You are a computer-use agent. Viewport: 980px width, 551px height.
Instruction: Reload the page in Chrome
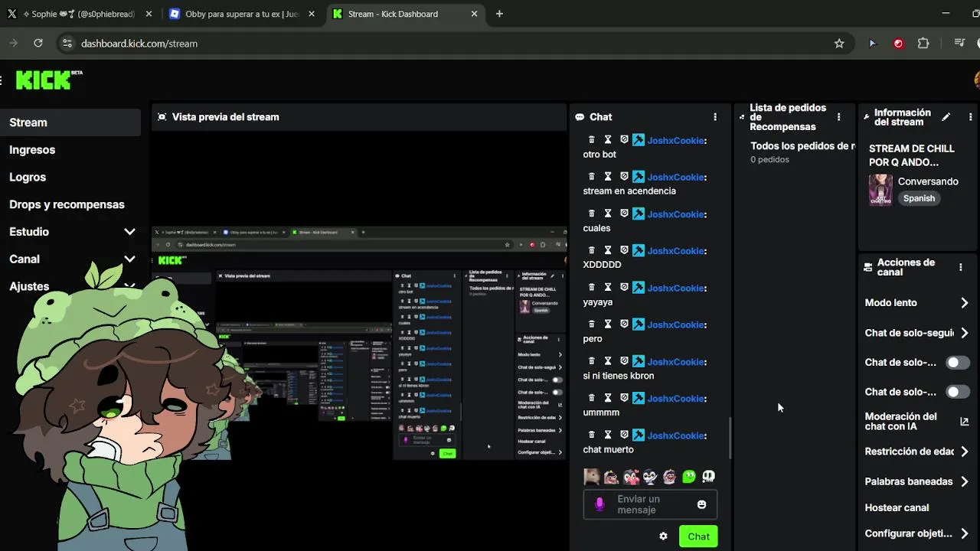coord(38,44)
